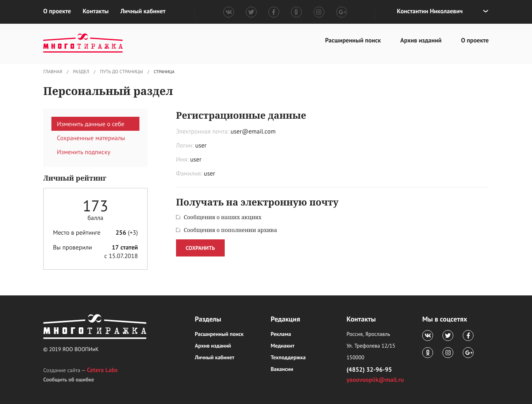Click the Instagram icon in the top bar

pos(319,12)
